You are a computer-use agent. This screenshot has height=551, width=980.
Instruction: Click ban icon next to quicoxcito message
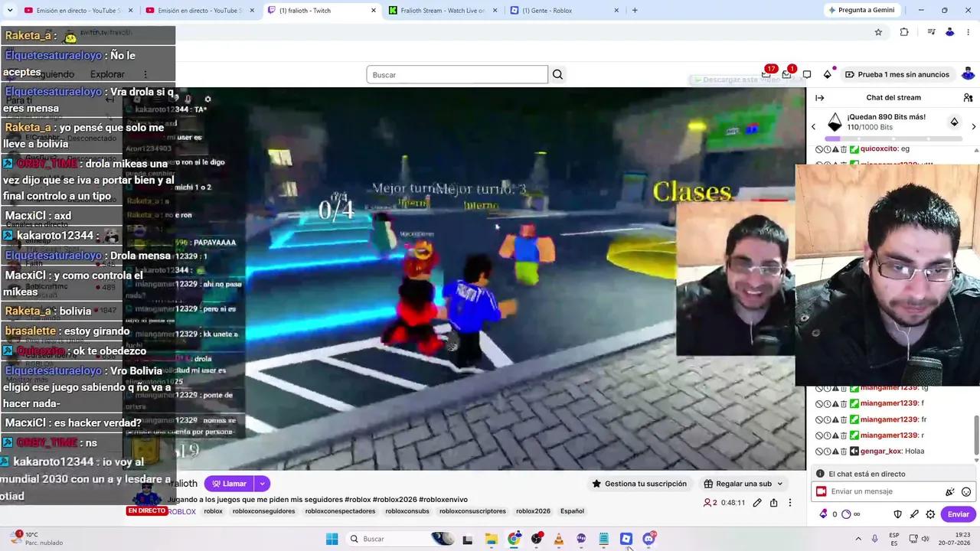coord(819,149)
